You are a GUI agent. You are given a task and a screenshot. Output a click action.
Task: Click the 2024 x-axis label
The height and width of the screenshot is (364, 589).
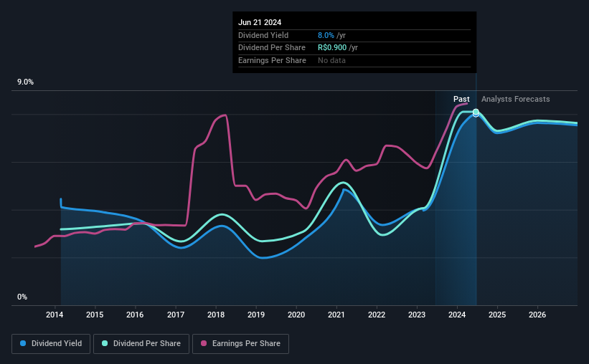(457, 315)
